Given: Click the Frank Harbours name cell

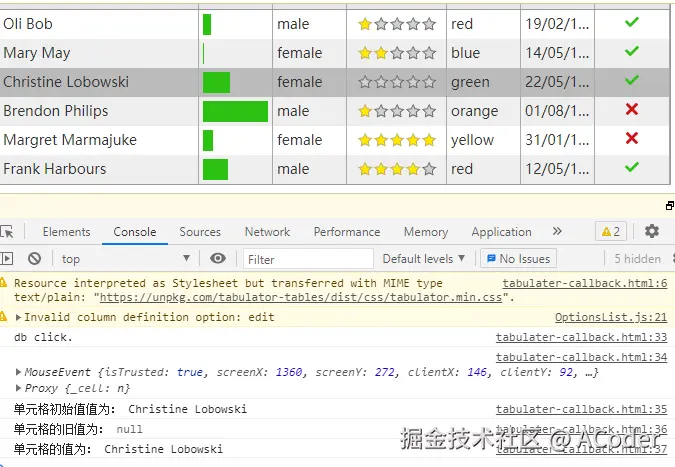Looking at the screenshot, I should [x=99, y=169].
